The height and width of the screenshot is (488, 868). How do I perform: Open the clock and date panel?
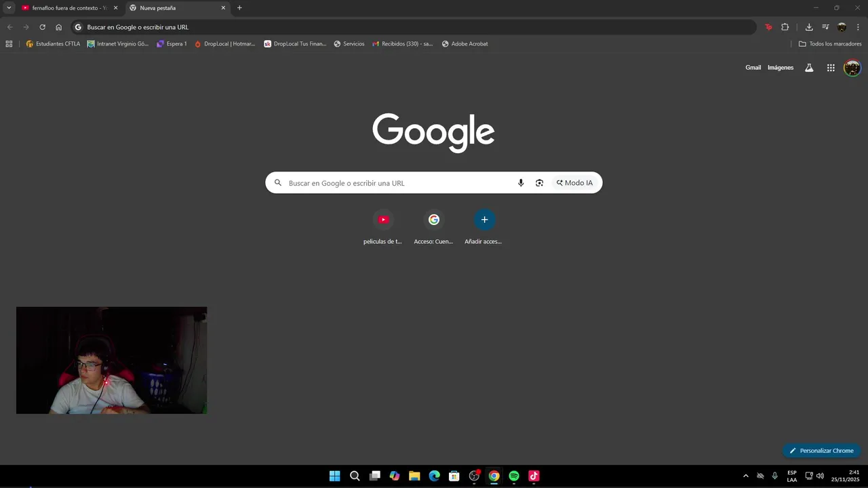point(846,476)
